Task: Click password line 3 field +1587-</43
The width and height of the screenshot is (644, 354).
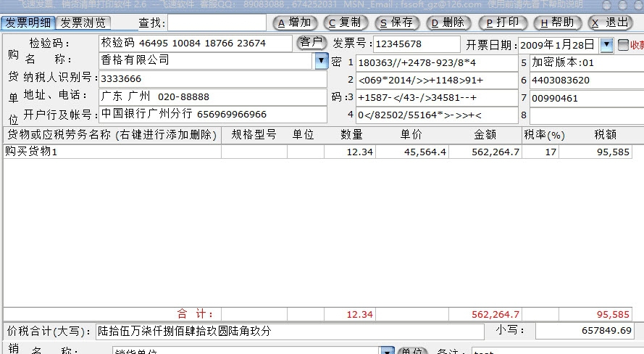Action: tap(437, 98)
